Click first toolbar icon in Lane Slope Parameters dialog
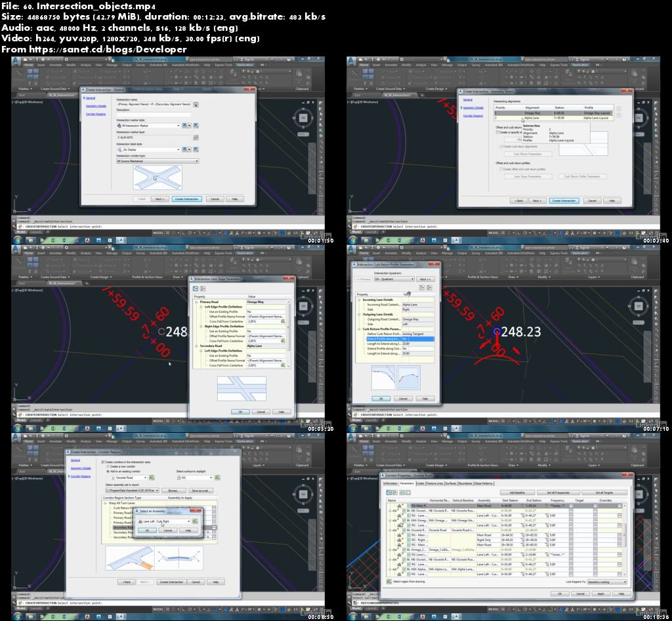This screenshot has height=621, width=672. point(196,289)
